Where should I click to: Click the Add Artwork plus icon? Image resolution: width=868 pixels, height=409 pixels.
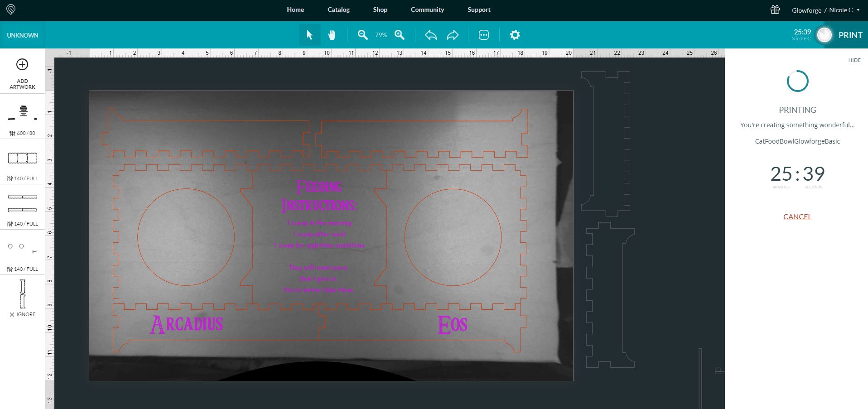click(22, 64)
